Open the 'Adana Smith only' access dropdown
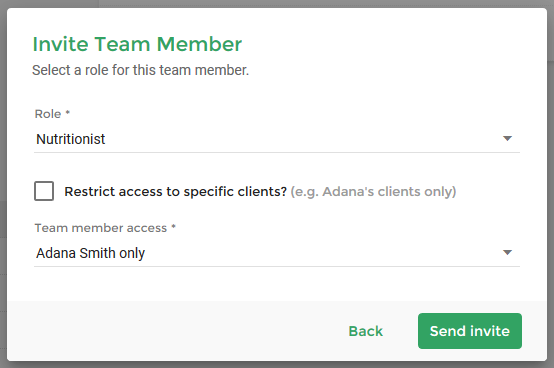The height and width of the screenshot is (368, 554). click(x=277, y=253)
